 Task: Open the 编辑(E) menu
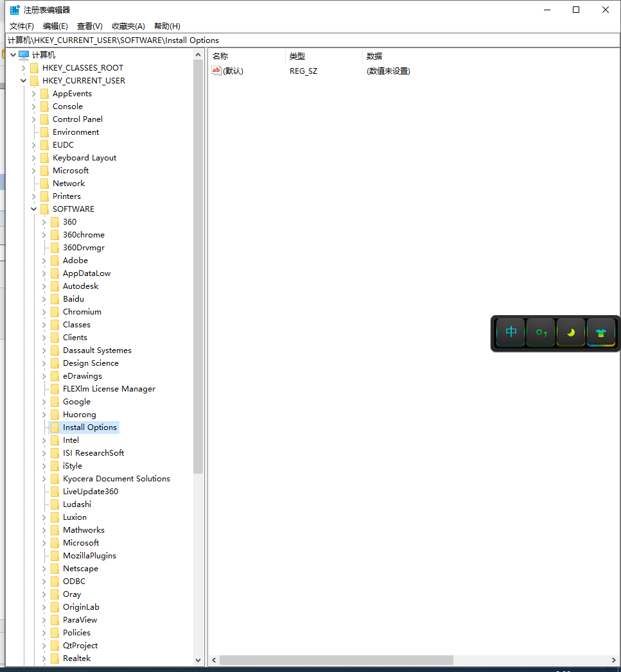(55, 26)
